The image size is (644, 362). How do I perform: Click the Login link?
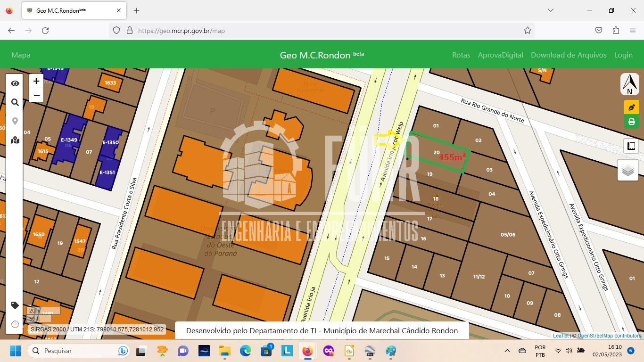coord(623,55)
